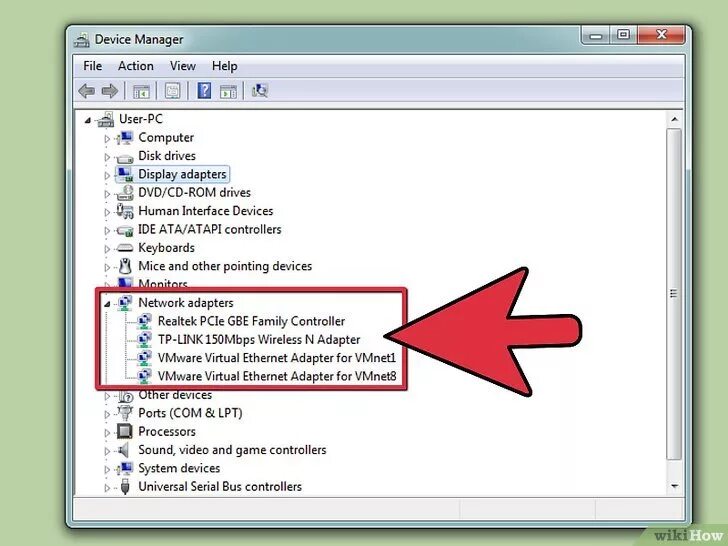The width and height of the screenshot is (728, 546).
Task: Select the Display adapters label
Action: (x=182, y=174)
